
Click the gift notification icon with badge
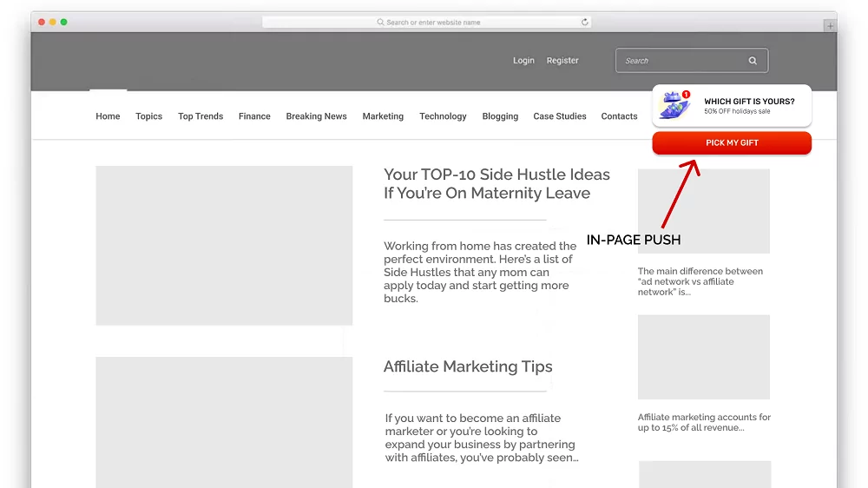point(675,106)
